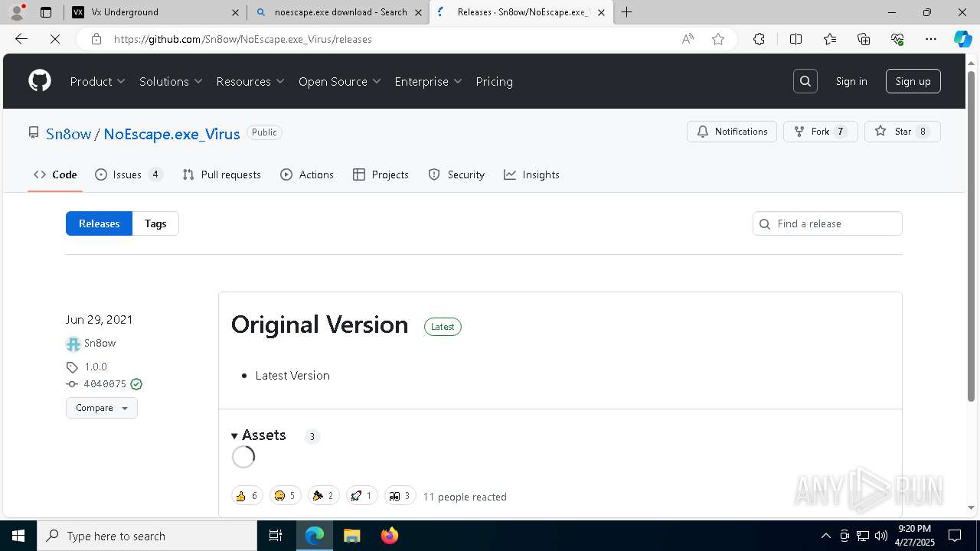Open the Compare dropdown

click(x=102, y=408)
